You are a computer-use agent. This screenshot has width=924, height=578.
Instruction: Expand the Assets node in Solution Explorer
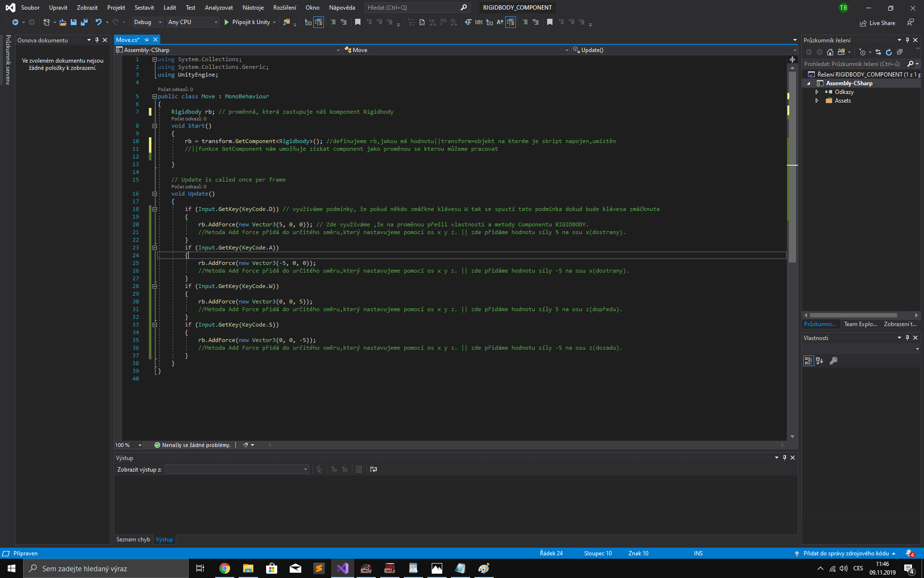tap(817, 101)
